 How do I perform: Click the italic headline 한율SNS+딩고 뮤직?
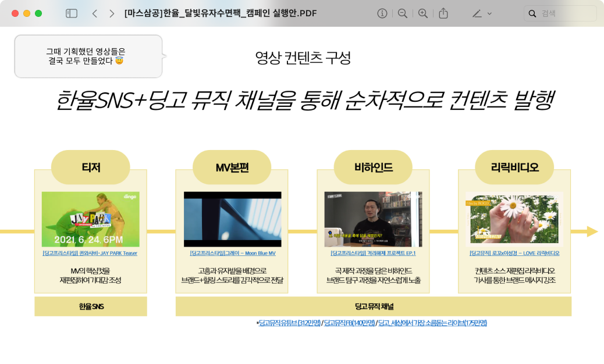305,101
